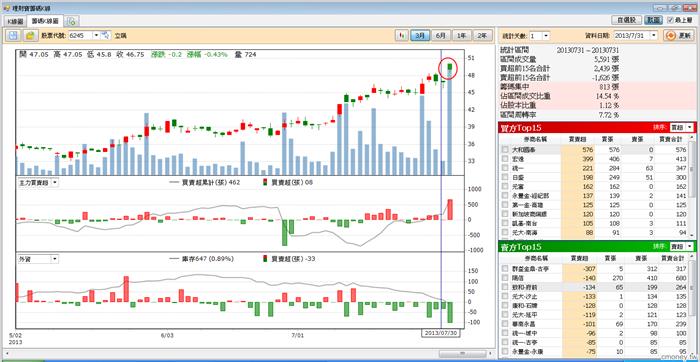Select the 1年 time range button
The width and height of the screenshot is (700, 362).
pyautogui.click(x=462, y=35)
